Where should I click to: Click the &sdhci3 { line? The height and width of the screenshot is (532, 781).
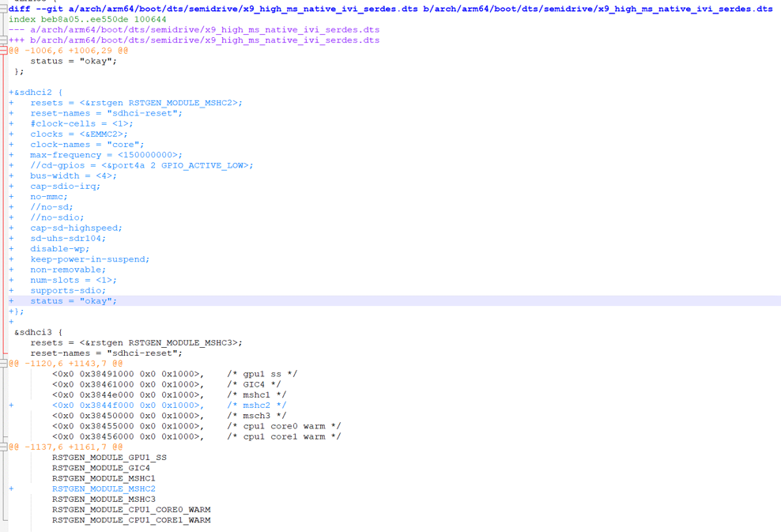(x=38, y=332)
